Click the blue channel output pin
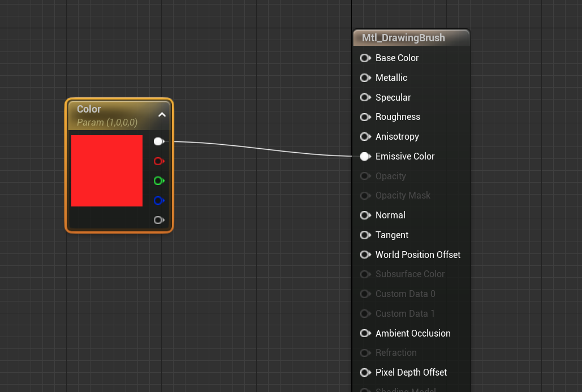The width and height of the screenshot is (582, 392). (x=159, y=200)
